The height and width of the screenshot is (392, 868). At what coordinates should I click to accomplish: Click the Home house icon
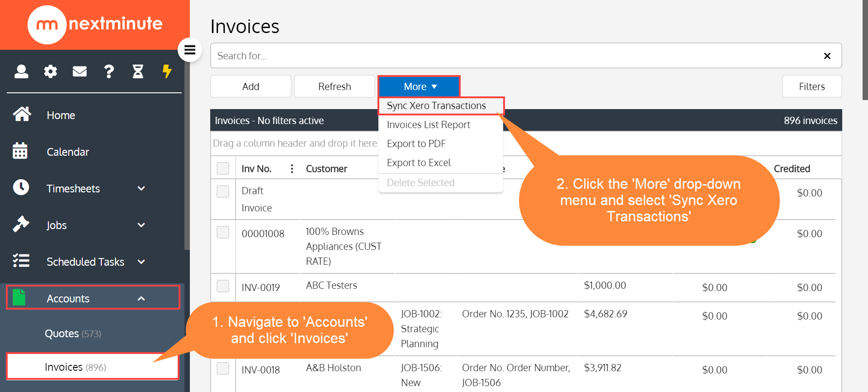pos(22,114)
